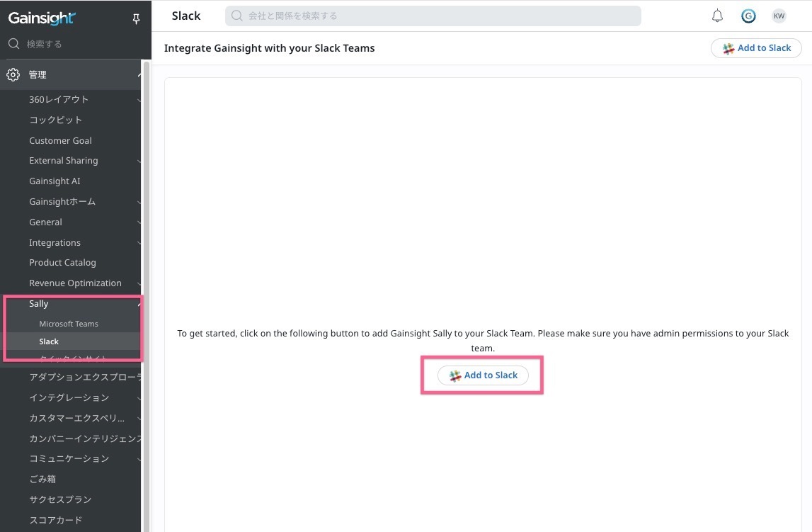The image size is (812, 532).
Task: Expand the コミュニケーション menu
Action: tap(139, 459)
